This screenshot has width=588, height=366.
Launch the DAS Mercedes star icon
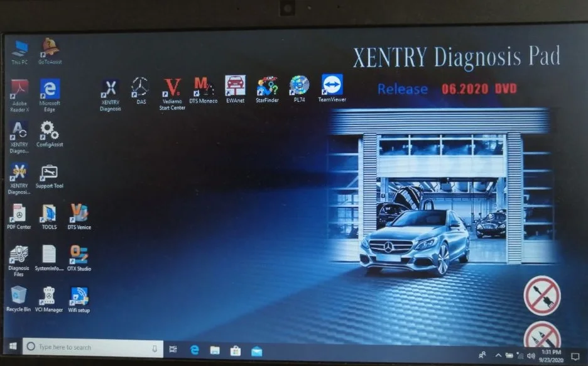(x=141, y=91)
